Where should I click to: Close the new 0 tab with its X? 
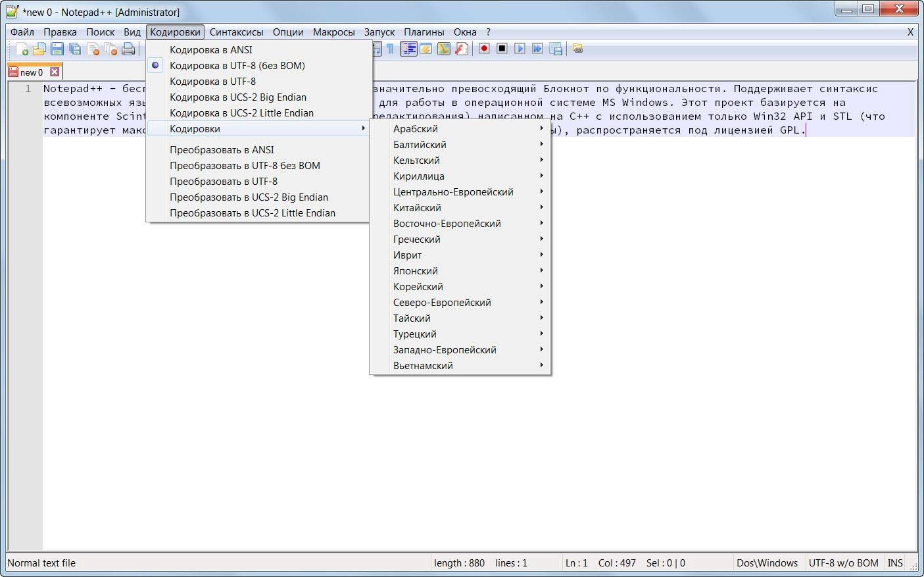pyautogui.click(x=55, y=72)
